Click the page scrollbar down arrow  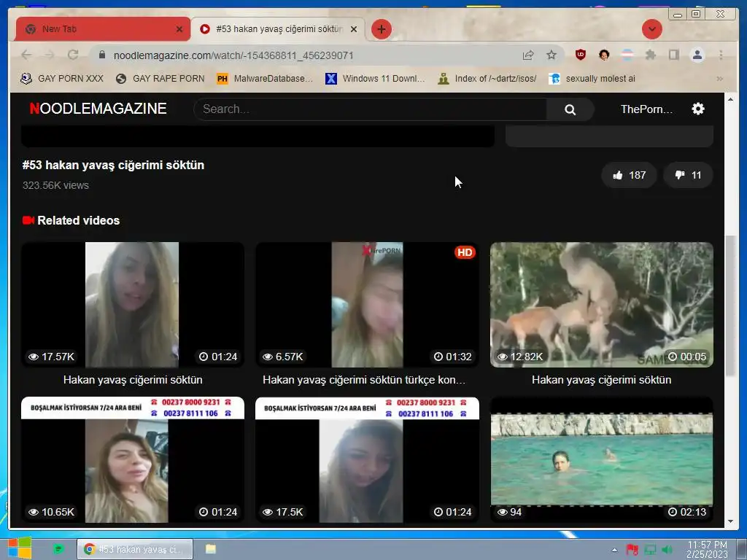730,521
